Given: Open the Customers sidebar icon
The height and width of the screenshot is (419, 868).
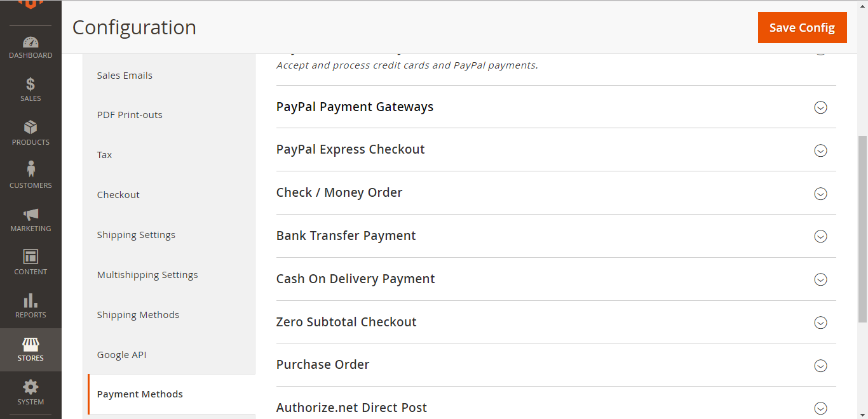Looking at the screenshot, I should point(31,170).
